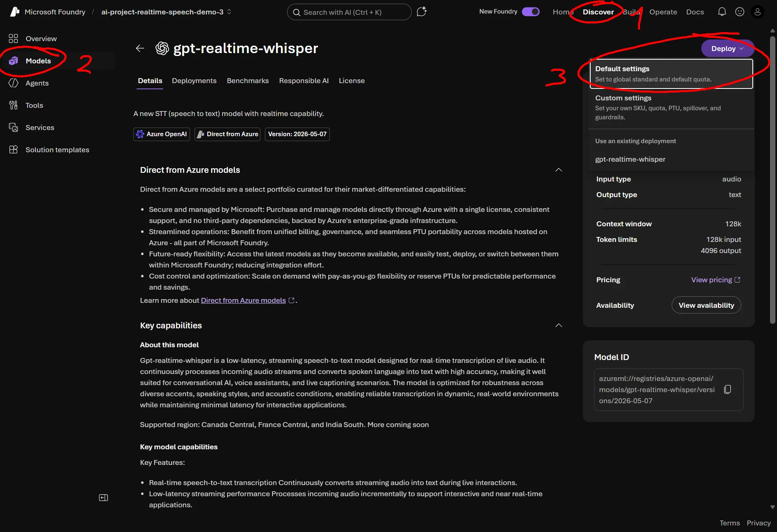Collapse the Direct from Azure models section
This screenshot has height=532, width=777.
[x=559, y=170]
